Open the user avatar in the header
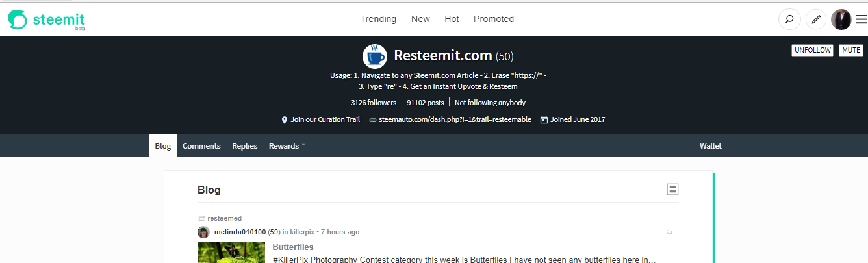The image size is (868, 263). click(841, 19)
